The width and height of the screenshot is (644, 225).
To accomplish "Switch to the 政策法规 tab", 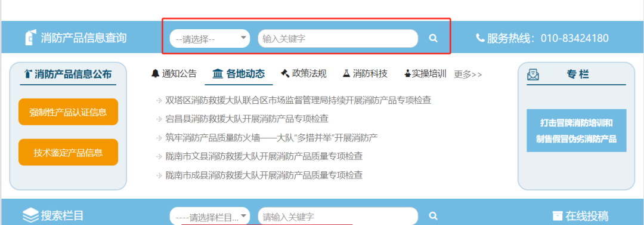I will (309, 73).
